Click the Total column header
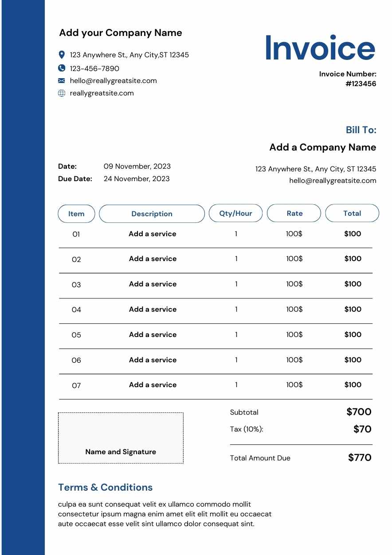Image resolution: width=392 pixels, height=555 pixels. 352,213
